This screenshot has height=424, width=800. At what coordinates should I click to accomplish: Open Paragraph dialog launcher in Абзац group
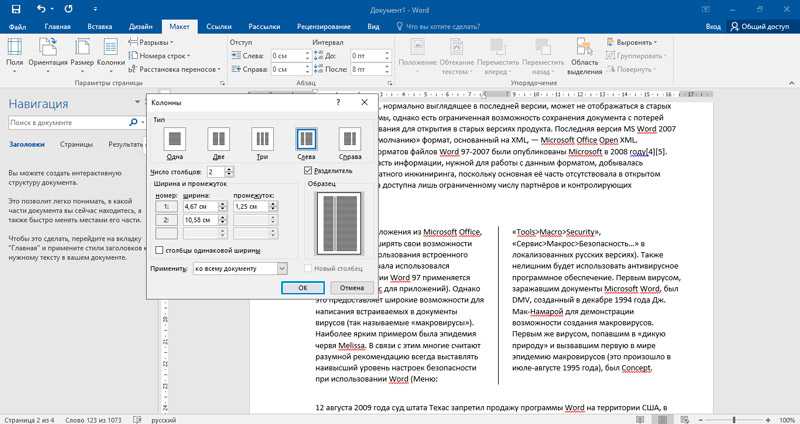[389, 83]
